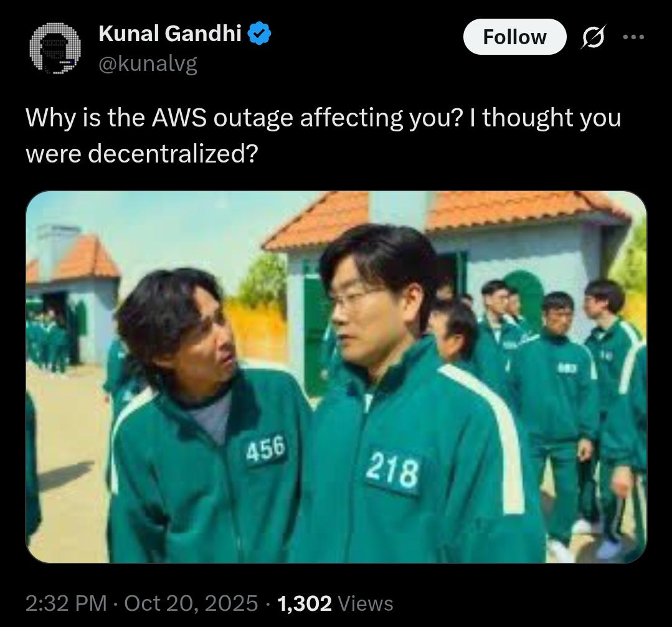Click the word AWS in the tweet text
672x627 pixels.
(179, 118)
